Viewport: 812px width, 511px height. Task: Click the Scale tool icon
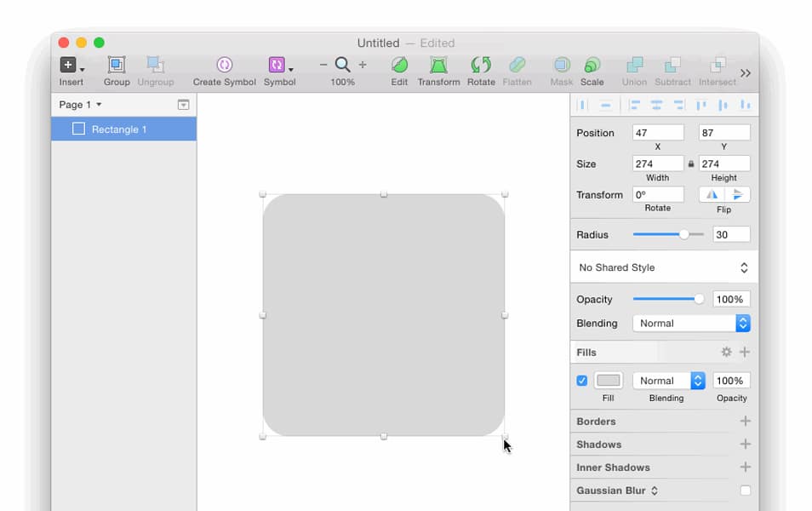[x=592, y=66]
